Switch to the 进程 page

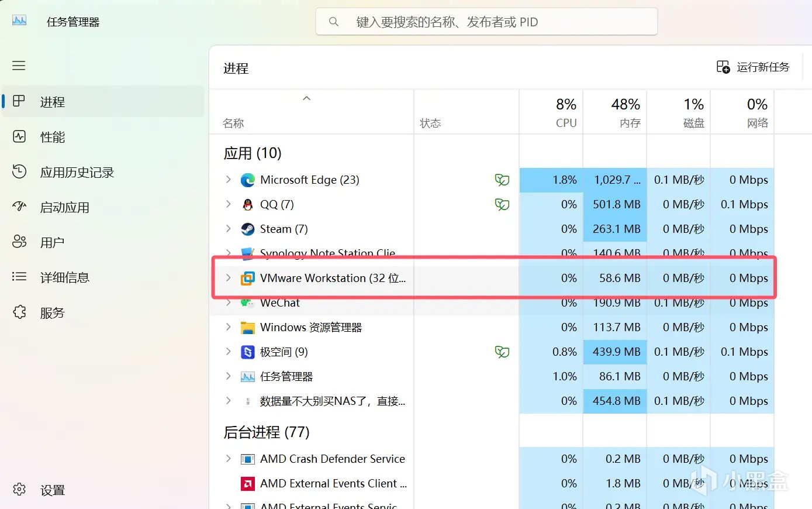pos(103,101)
